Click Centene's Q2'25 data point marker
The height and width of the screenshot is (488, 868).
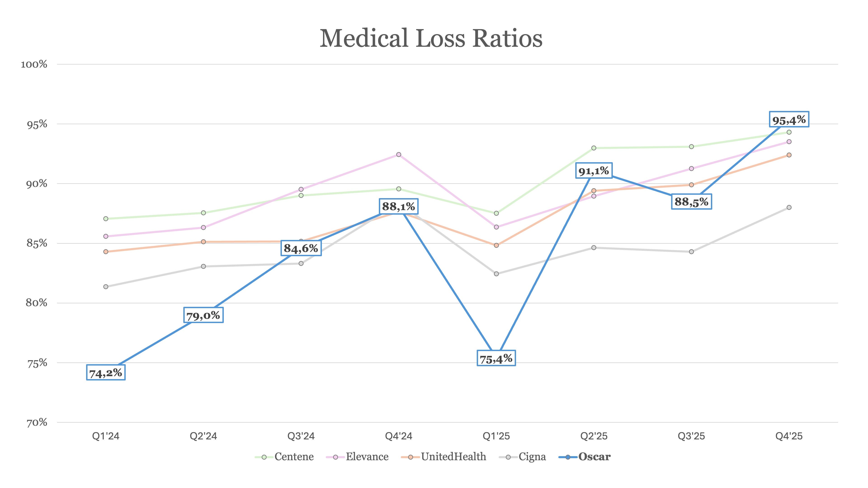(594, 148)
